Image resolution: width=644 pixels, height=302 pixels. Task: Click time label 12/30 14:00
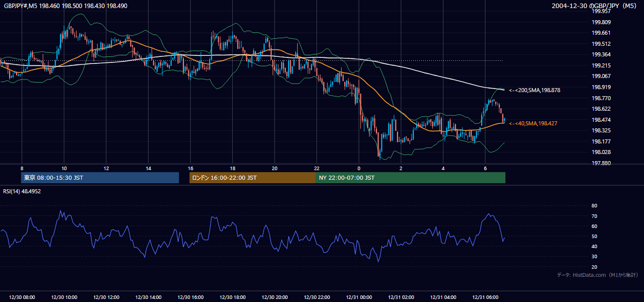[x=148, y=297]
